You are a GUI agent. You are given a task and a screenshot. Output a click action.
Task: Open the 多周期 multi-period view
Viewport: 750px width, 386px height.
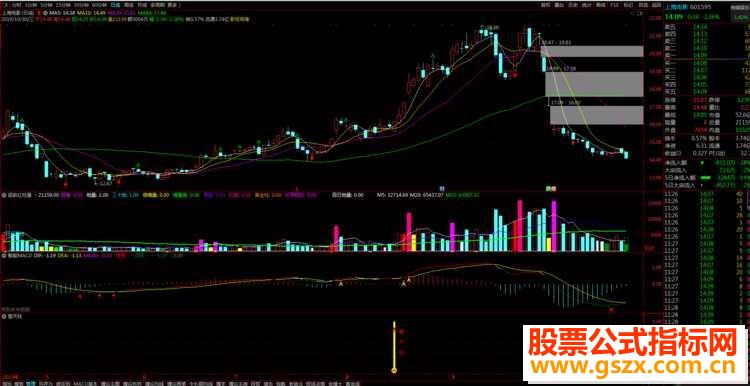[x=157, y=5]
